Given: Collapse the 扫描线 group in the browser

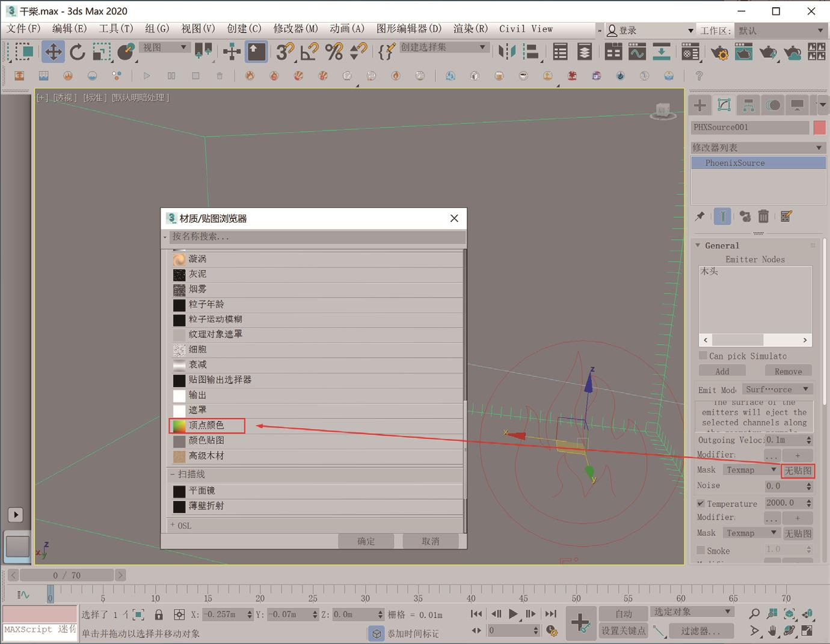Looking at the screenshot, I should [173, 474].
